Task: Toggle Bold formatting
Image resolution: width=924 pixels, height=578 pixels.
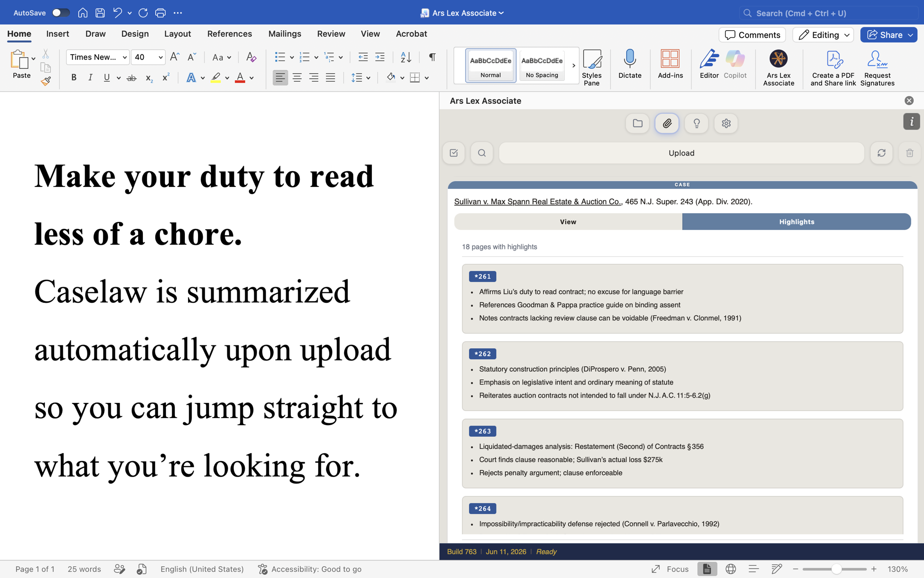Action: 74,78
